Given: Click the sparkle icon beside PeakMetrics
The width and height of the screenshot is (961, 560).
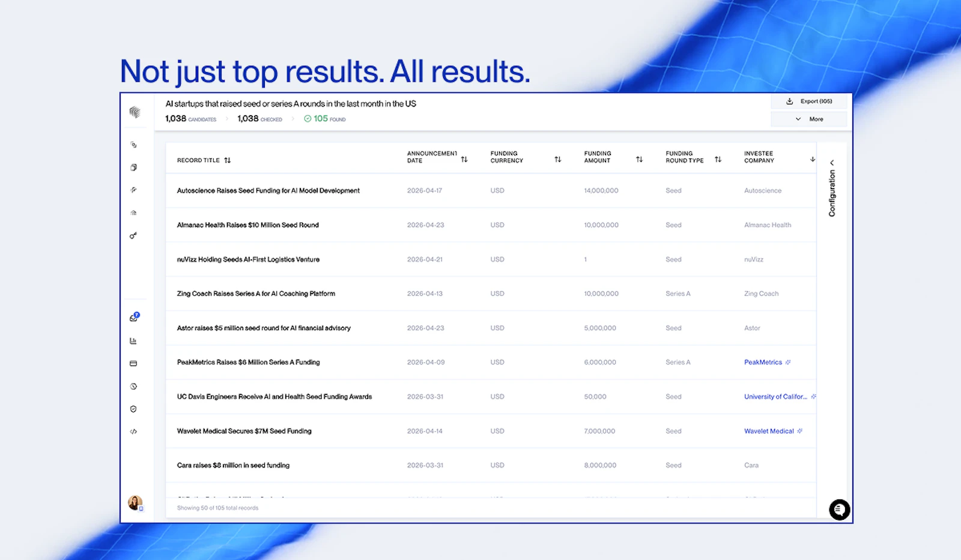Looking at the screenshot, I should tap(788, 363).
